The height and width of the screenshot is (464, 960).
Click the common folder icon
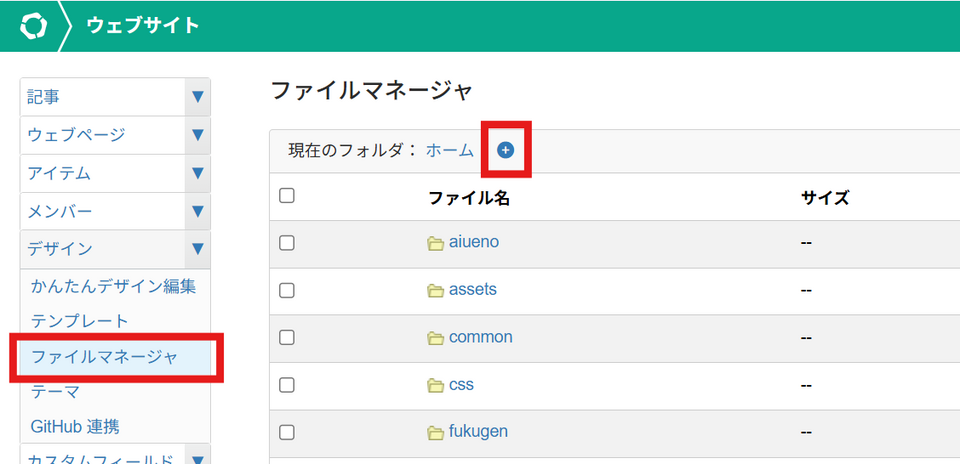[x=435, y=338]
